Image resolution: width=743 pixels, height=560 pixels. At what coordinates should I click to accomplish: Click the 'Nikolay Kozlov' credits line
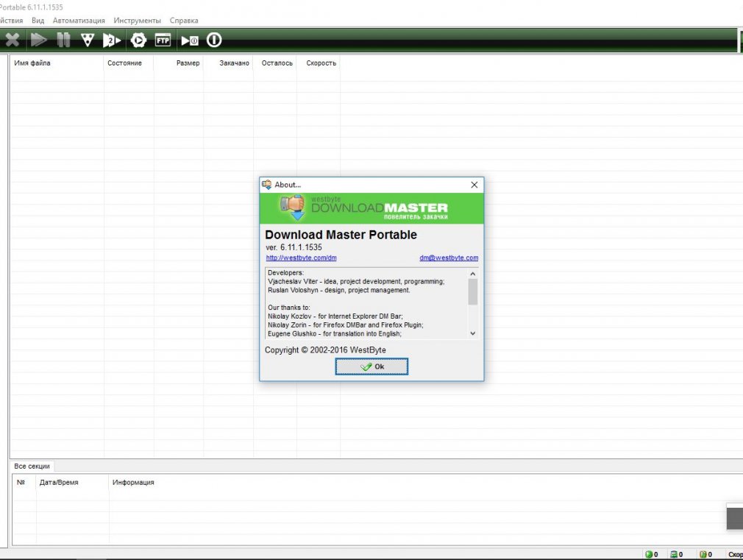click(x=335, y=316)
